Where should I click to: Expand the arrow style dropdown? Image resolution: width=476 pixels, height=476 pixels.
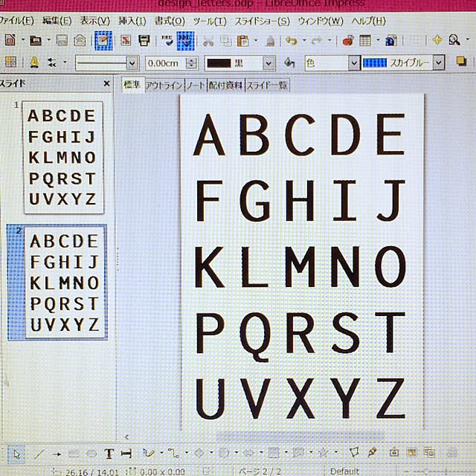coord(65,62)
